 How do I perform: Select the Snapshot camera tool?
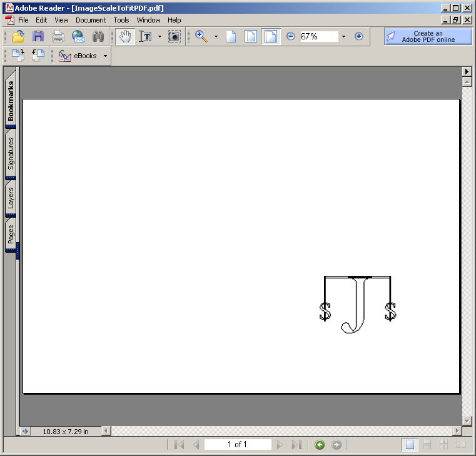pos(175,36)
